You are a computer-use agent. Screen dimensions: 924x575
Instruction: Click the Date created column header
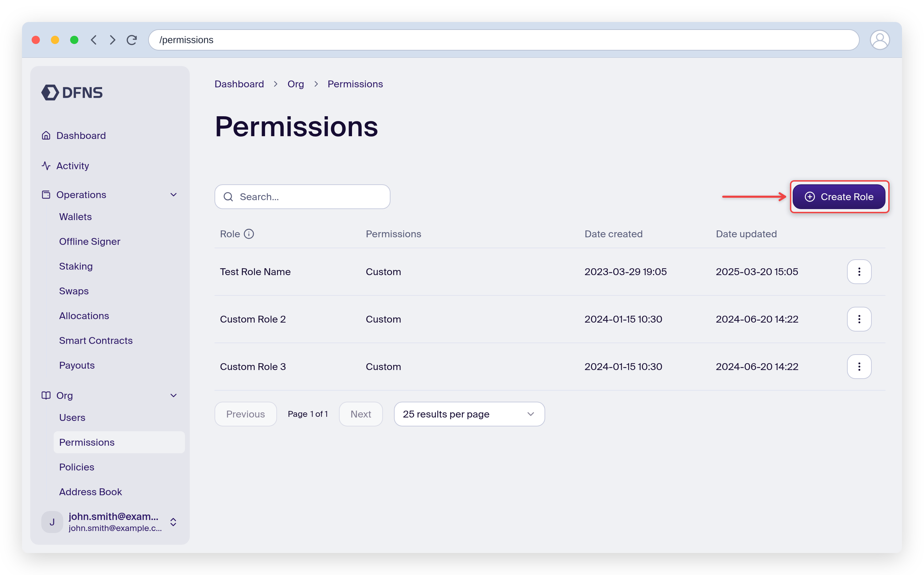(x=614, y=234)
